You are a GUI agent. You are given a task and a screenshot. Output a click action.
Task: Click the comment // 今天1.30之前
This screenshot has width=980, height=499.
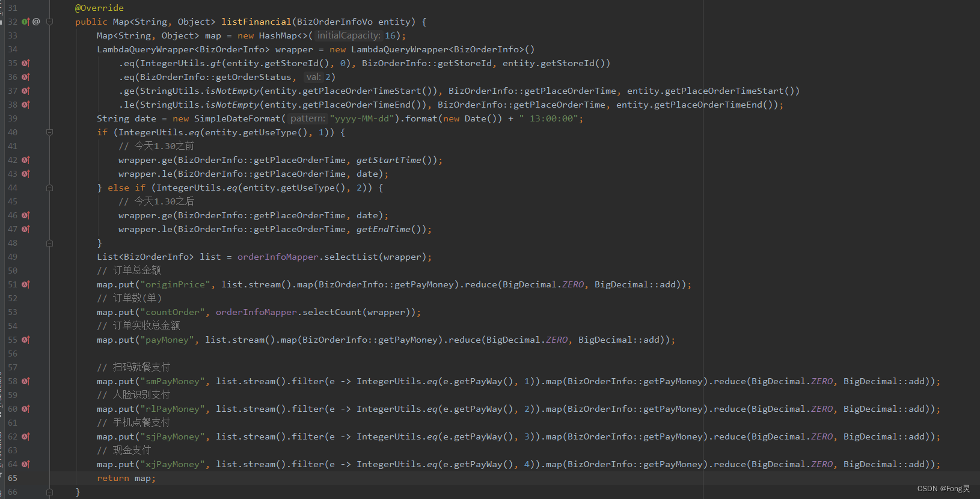click(x=156, y=146)
